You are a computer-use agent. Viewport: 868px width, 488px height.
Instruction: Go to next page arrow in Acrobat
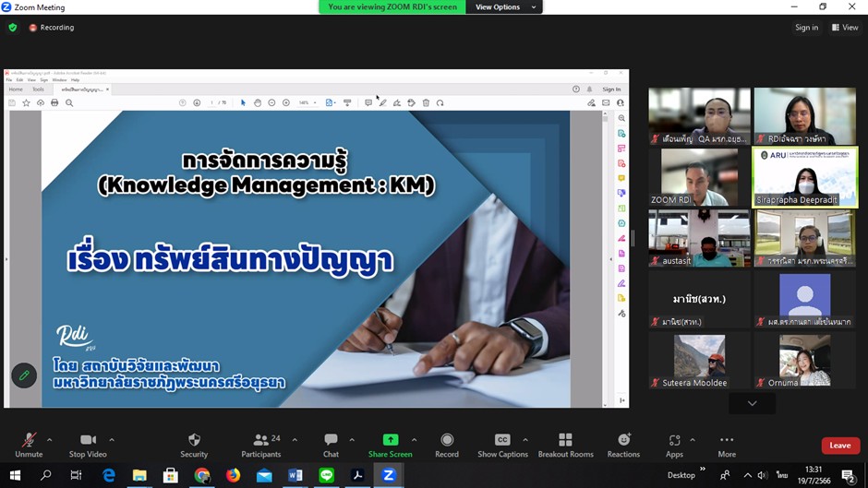197,103
